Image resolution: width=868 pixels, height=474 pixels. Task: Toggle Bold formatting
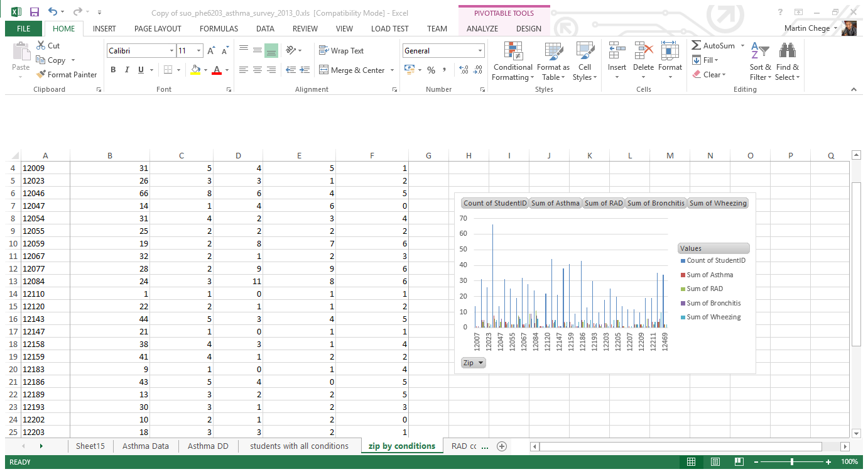(113, 70)
